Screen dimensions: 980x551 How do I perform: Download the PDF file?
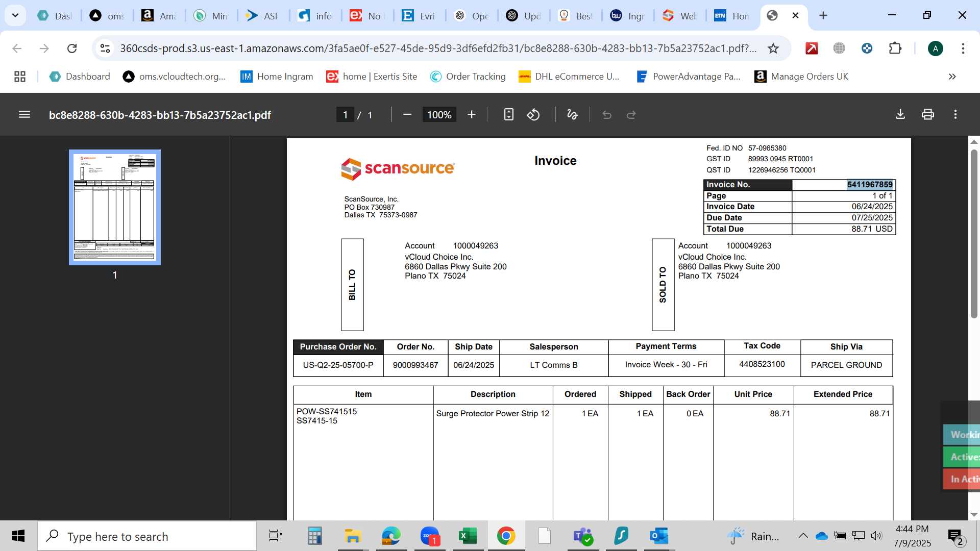point(900,115)
